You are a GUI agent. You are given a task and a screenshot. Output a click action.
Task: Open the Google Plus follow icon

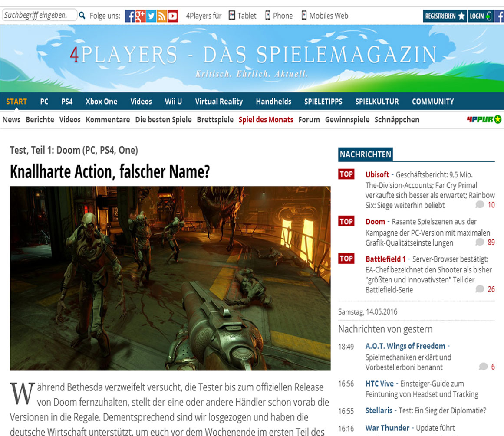click(x=141, y=16)
